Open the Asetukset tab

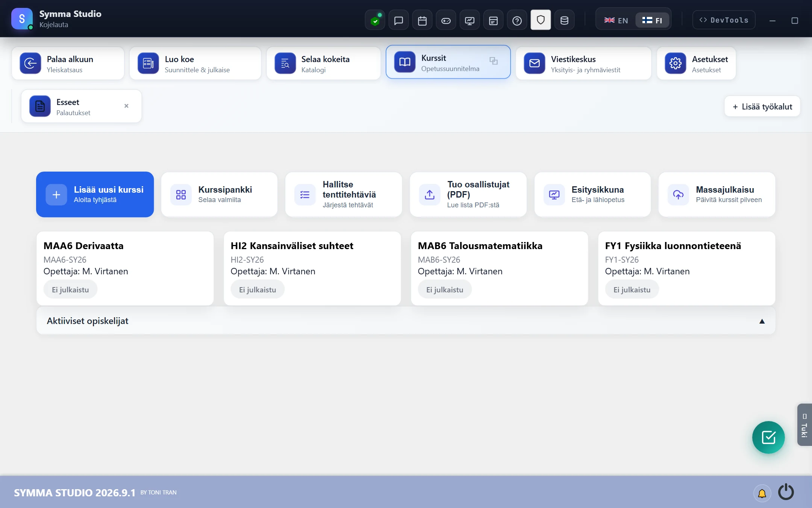click(696, 64)
